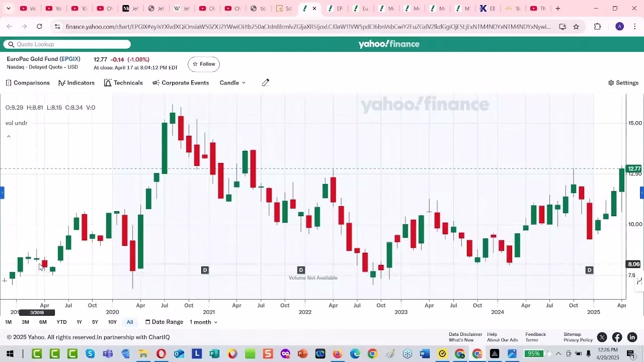Screen dimensions: 644x362
Task: Open the Date Range picker
Action: (165, 322)
